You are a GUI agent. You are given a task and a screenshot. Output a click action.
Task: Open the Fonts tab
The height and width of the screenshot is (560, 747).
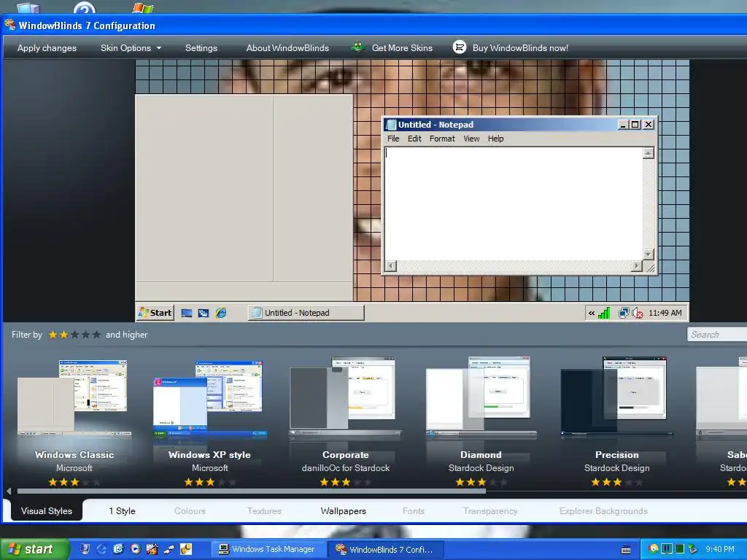pos(413,511)
